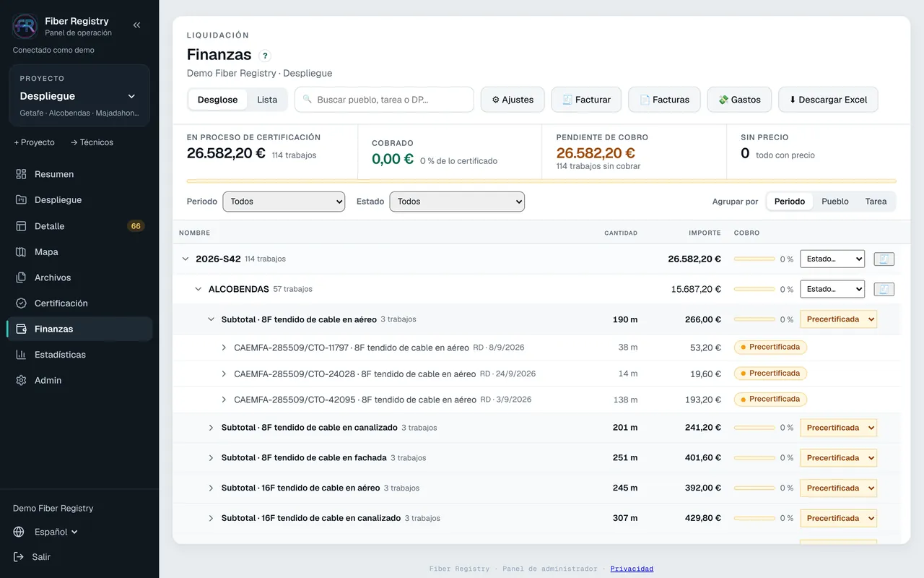
Task: Open the Despliegue project selector
Action: click(x=79, y=96)
